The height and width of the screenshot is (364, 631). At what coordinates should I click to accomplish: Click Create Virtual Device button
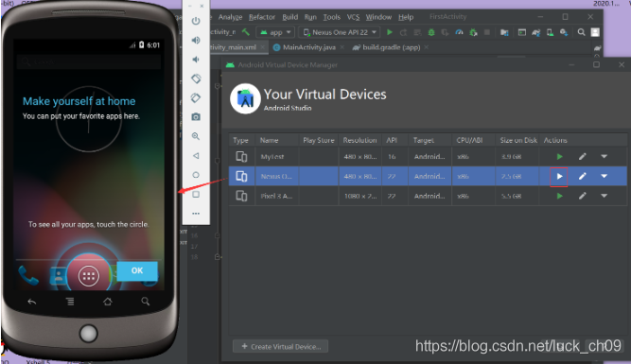280,346
